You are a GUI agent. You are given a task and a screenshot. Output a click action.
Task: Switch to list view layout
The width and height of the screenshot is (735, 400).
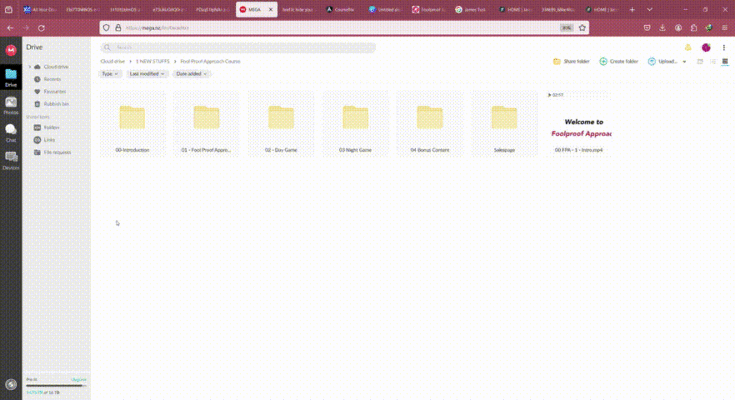tap(713, 62)
